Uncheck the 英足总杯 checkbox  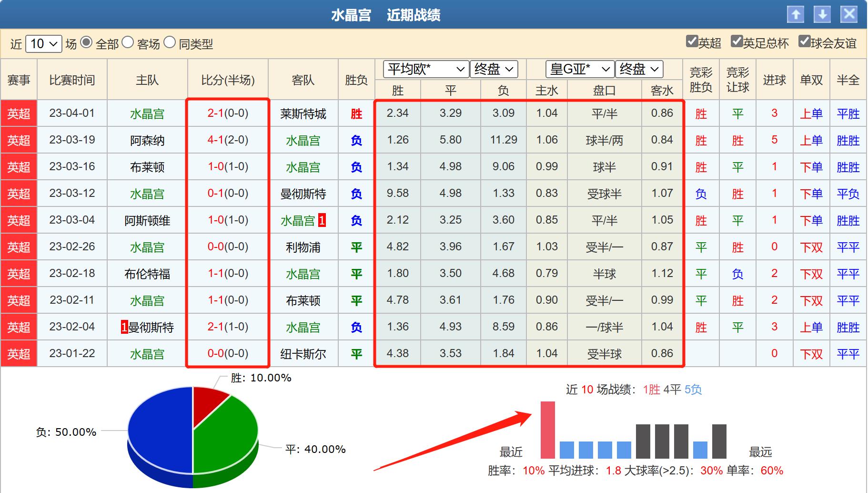[737, 42]
